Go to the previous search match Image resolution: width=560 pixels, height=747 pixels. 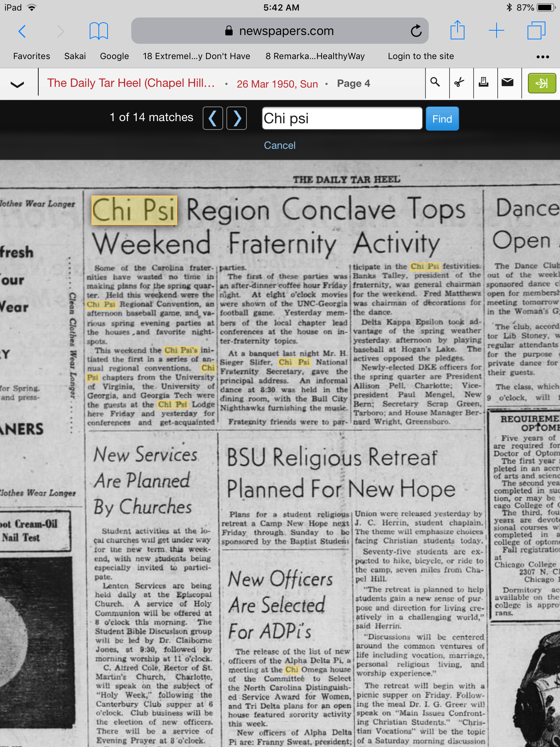coord(213,118)
